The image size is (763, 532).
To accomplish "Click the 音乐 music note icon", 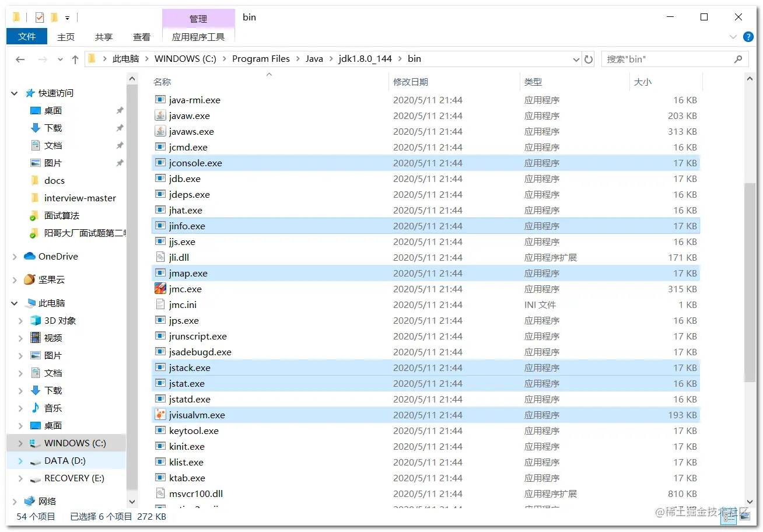I will tap(36, 408).
